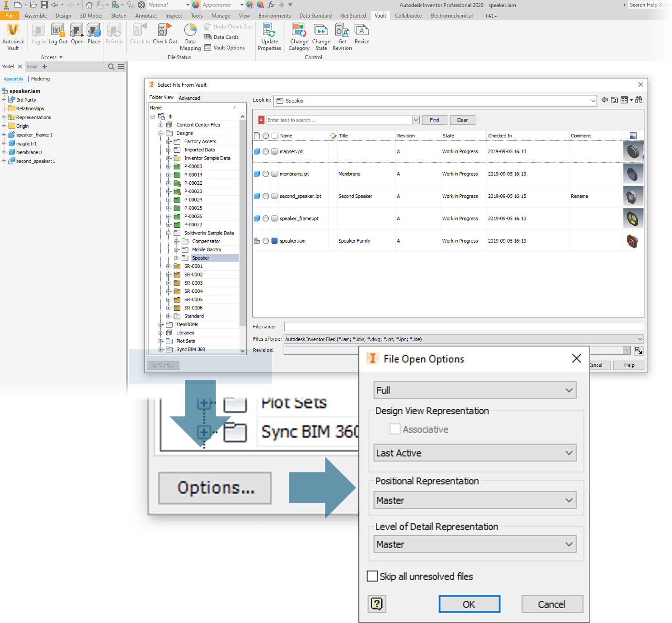Viewport: 672px width, 623px height.
Task: Click the search text input field
Action: (339, 120)
